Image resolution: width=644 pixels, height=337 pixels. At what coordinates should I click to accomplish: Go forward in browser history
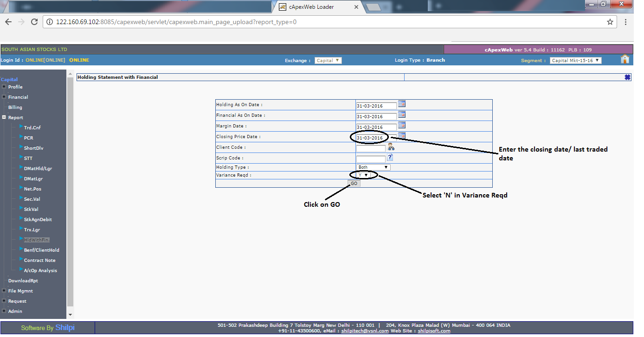(21, 22)
